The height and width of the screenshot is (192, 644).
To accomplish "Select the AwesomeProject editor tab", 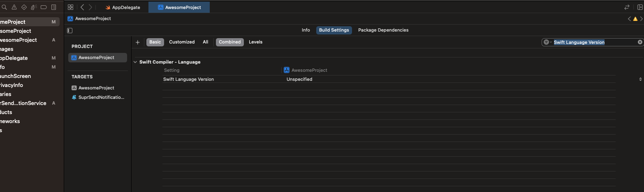I will [x=179, y=7].
